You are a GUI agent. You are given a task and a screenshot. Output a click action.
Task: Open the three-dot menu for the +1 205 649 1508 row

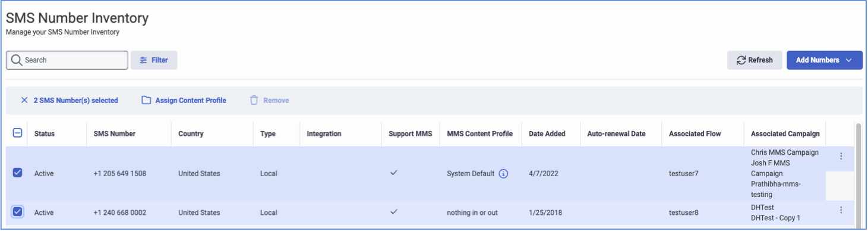(841, 157)
